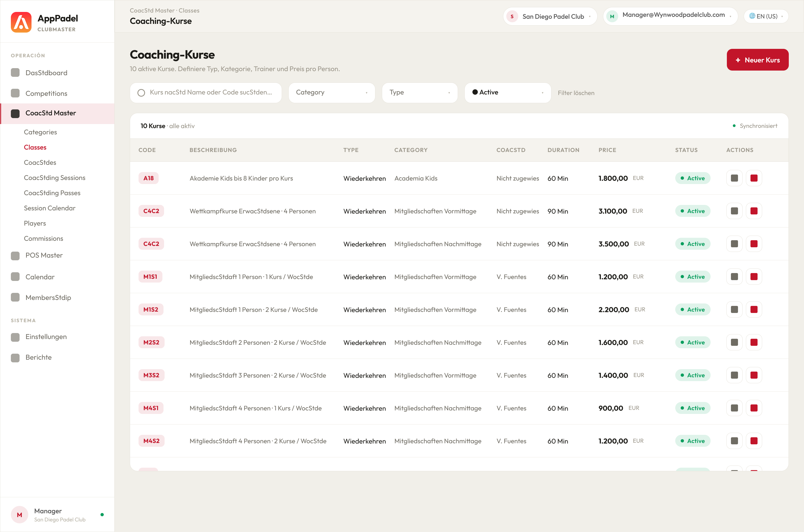Click the globe language icon

[752, 16]
